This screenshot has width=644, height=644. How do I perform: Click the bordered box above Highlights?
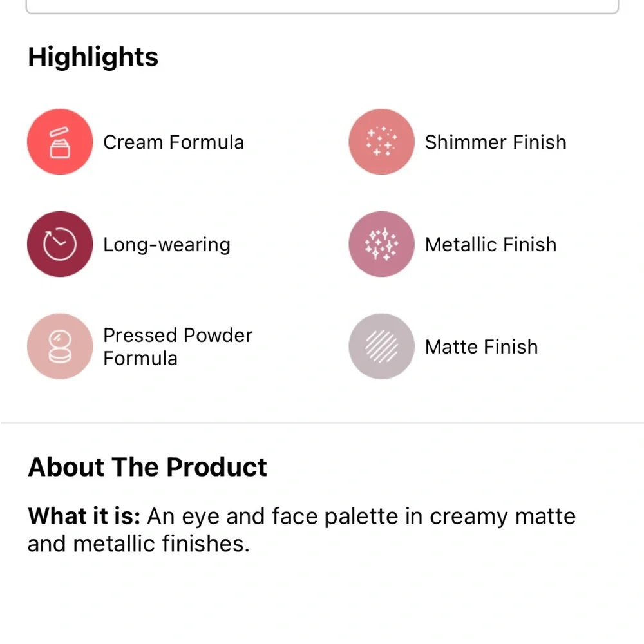pos(322,6)
